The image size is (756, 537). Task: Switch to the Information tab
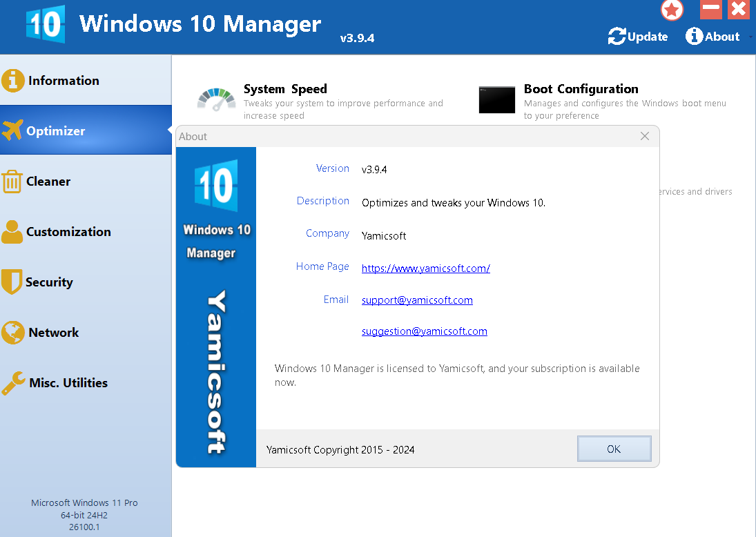click(86, 80)
